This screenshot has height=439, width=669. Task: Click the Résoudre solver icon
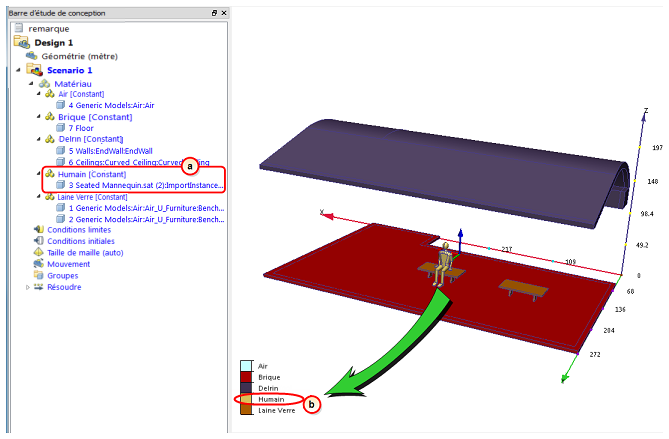39,287
